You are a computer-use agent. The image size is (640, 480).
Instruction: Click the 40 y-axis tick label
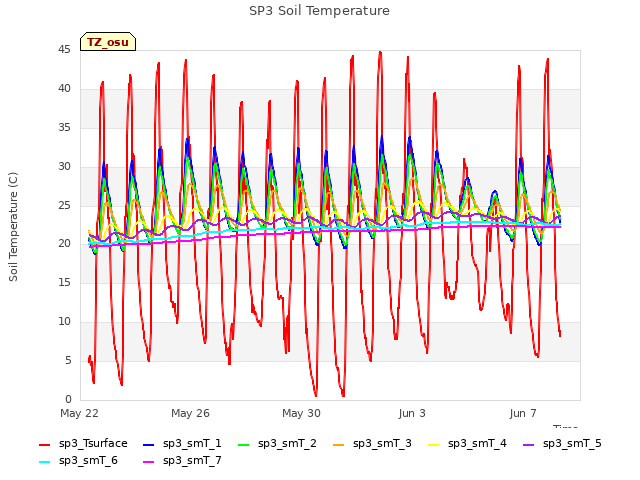64,89
